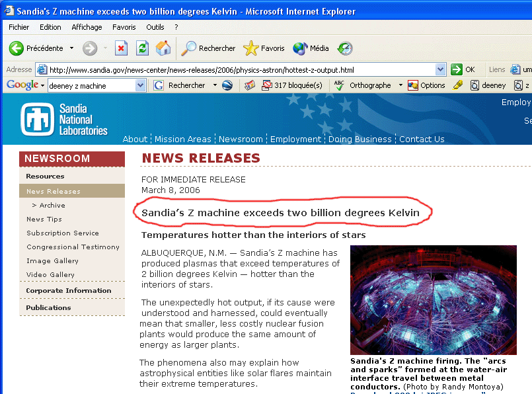The width and height of the screenshot is (532, 394).
Task: Go to the Home page icon
Action: click(163, 48)
